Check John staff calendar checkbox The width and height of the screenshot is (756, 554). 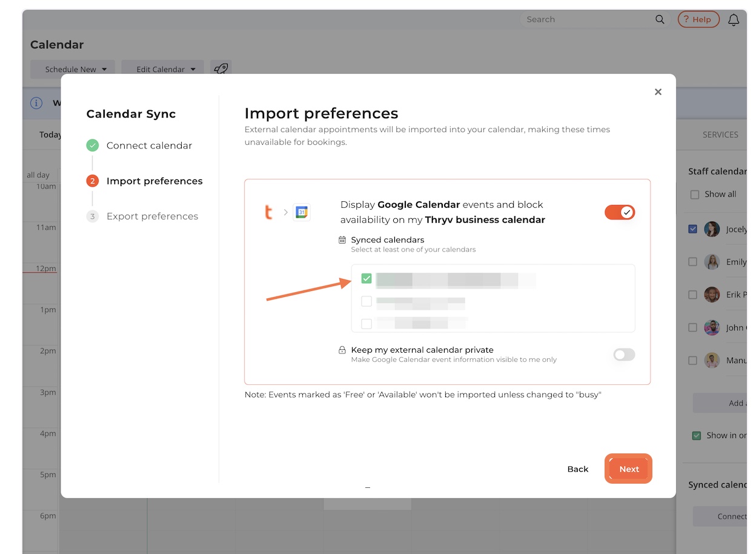click(693, 327)
